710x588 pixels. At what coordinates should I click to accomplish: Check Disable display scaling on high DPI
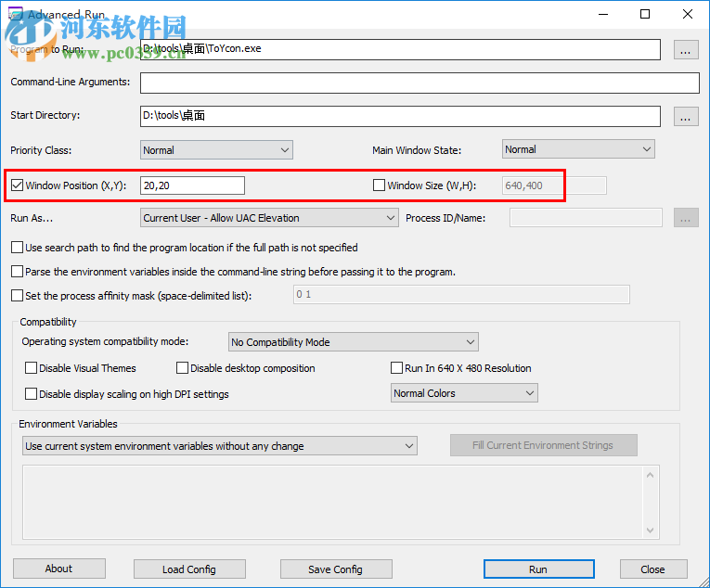(32, 393)
